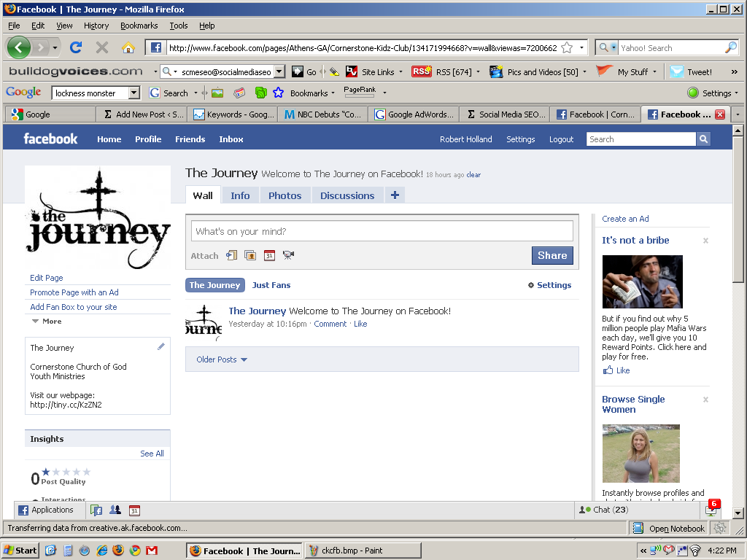Screen dimensions: 747x560
Task: Select The Journey wall filter
Action: (x=215, y=285)
